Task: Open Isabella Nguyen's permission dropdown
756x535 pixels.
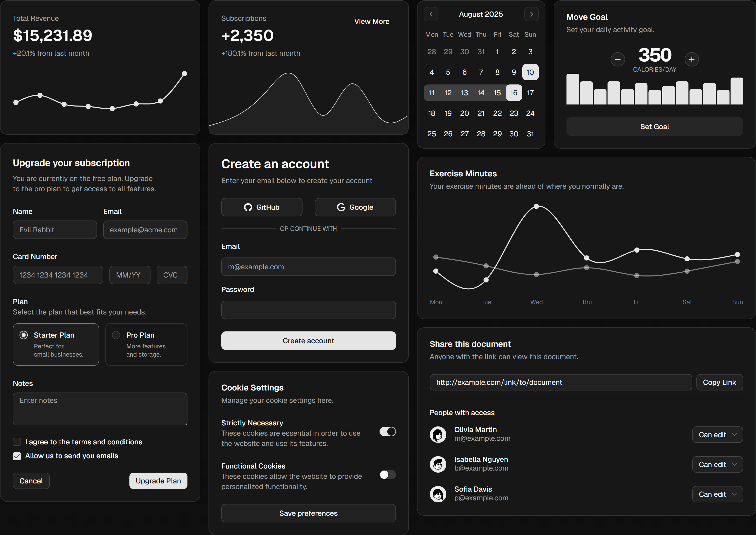Action: point(717,464)
